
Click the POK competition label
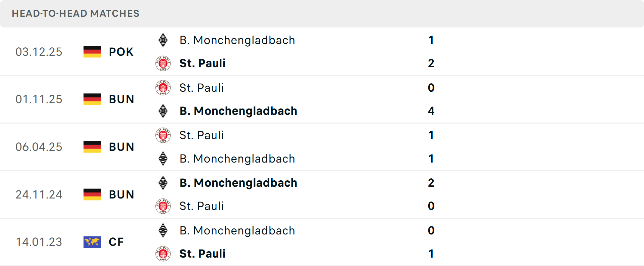click(121, 52)
